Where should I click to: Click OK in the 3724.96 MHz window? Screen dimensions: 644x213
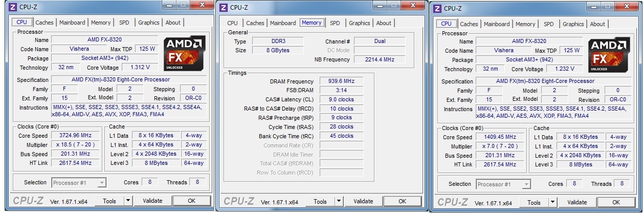(191, 201)
